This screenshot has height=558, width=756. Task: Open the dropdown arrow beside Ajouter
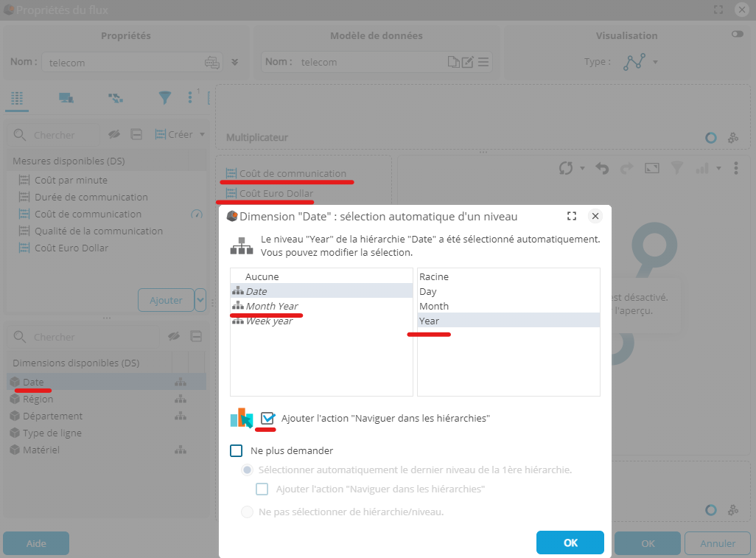pos(200,300)
